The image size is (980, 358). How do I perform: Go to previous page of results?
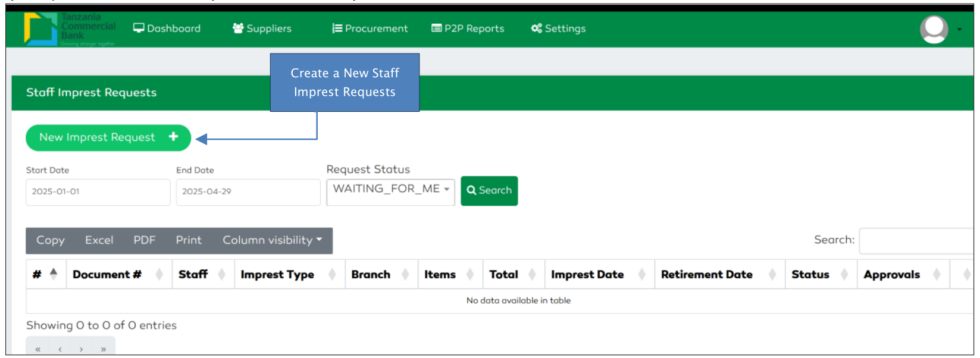click(x=60, y=348)
